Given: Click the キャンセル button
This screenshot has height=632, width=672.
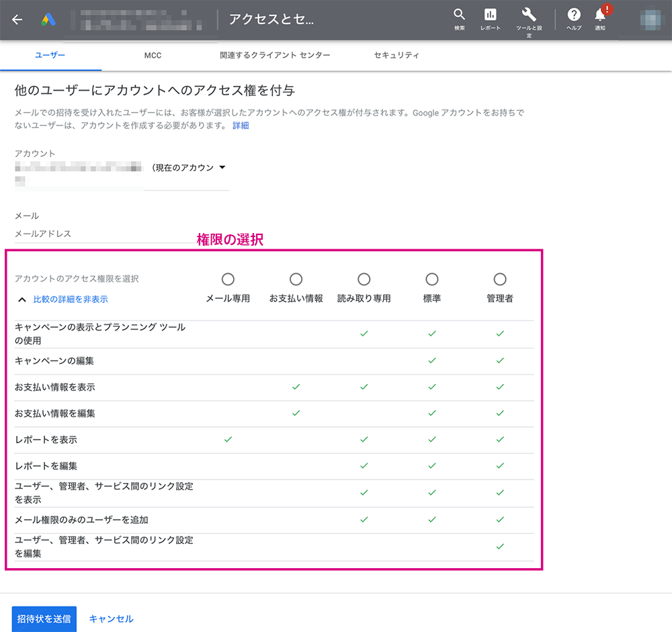Looking at the screenshot, I should (x=112, y=619).
